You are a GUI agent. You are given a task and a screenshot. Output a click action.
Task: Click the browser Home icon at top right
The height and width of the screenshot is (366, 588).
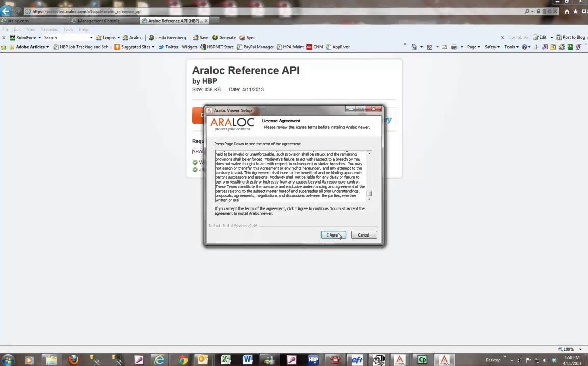tap(567, 12)
